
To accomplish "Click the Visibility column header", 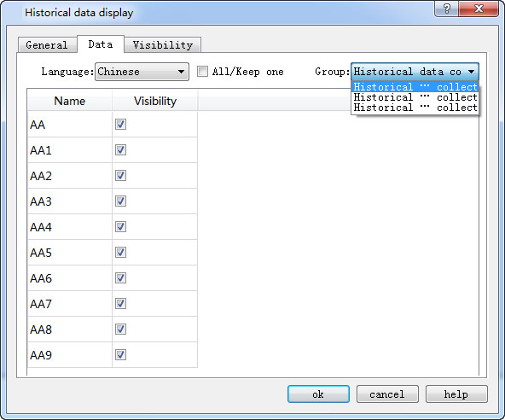I will 155,101.
